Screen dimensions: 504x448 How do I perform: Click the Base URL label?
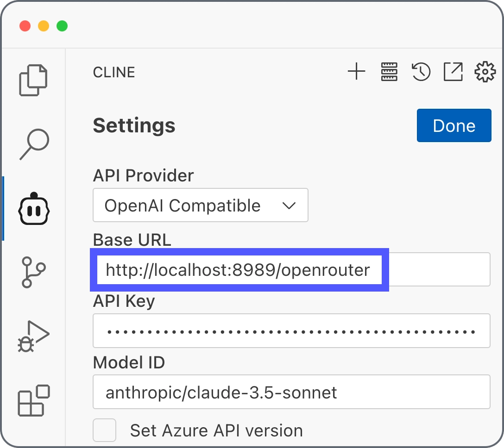tap(132, 240)
